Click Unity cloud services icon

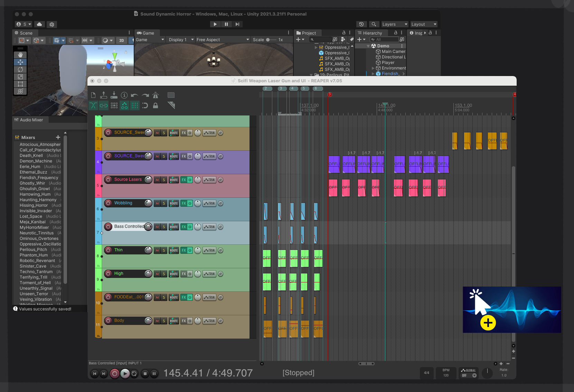(39, 24)
